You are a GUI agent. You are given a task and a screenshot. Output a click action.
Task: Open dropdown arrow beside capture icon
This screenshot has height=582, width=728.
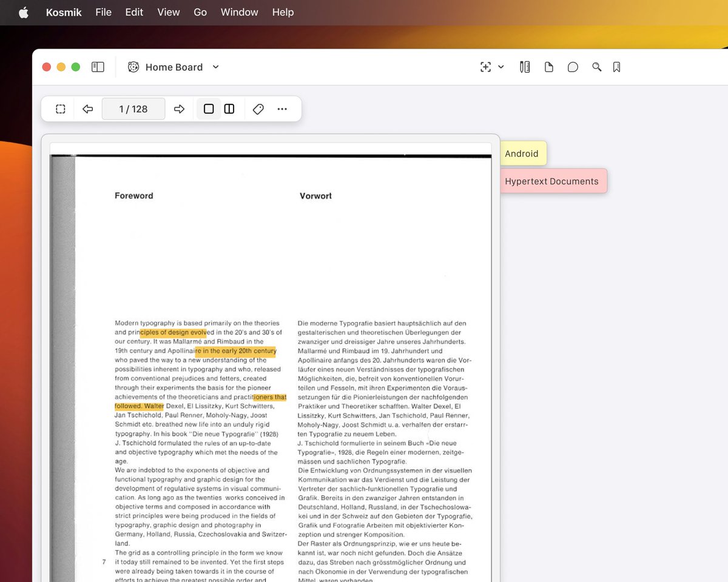click(501, 67)
